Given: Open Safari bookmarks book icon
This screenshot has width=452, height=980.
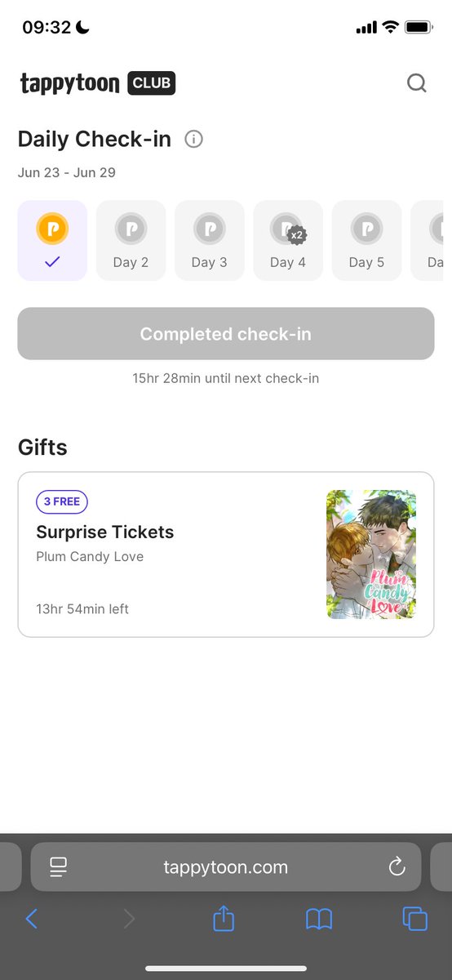Looking at the screenshot, I should coord(319,920).
